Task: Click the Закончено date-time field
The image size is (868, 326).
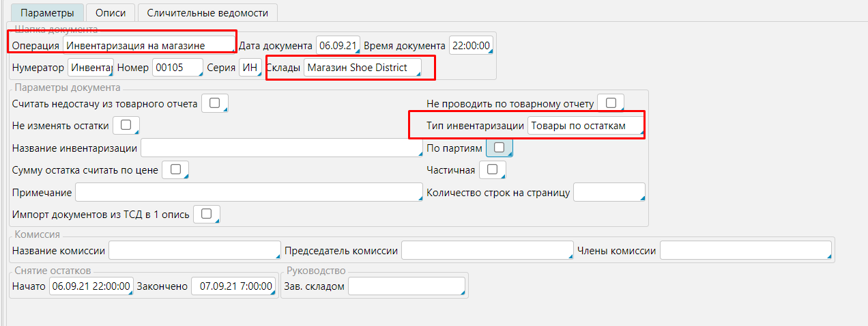Action: (233, 286)
